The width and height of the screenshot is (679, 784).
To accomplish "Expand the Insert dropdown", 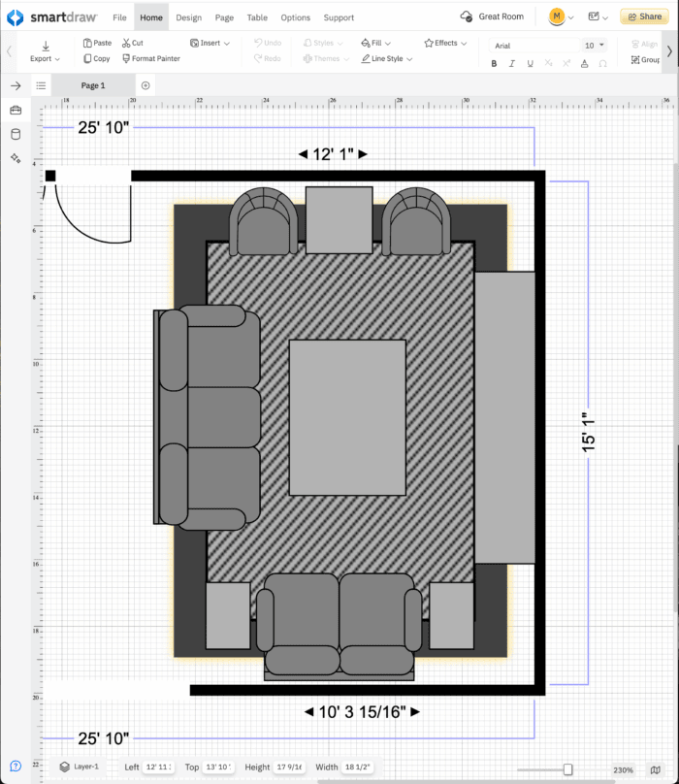I will coord(210,43).
